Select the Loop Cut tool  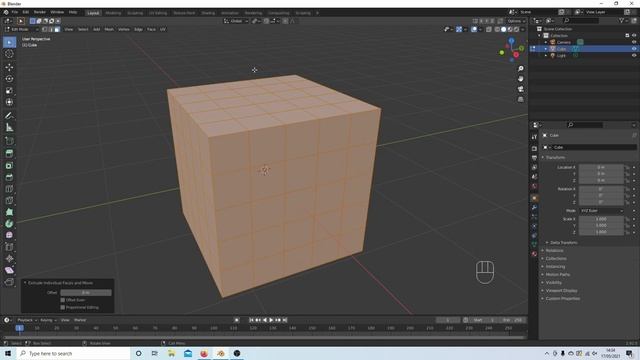(x=9, y=189)
